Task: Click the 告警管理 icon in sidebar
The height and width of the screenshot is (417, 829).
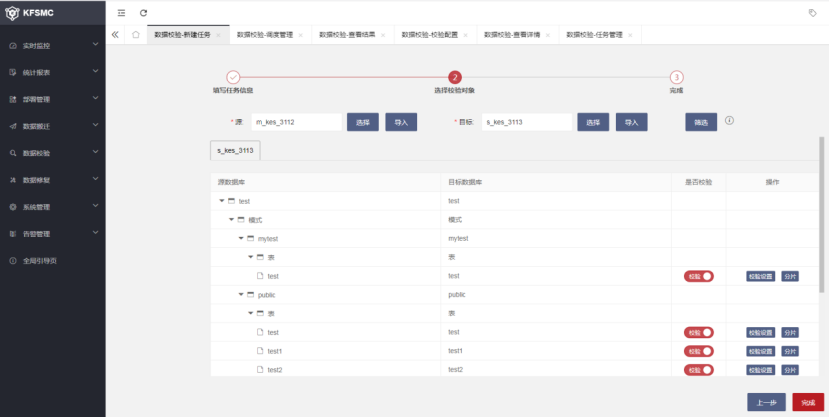Action: 13,234
